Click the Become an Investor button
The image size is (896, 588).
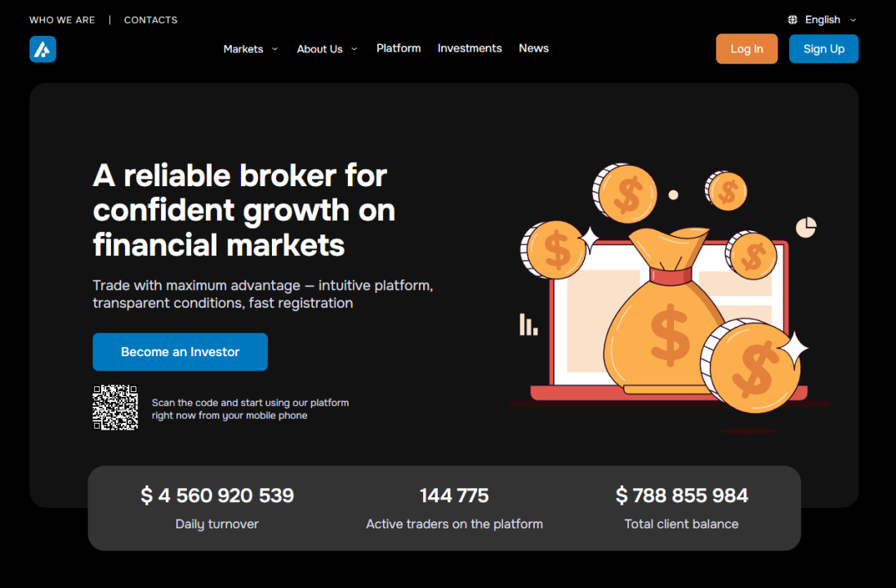click(180, 352)
